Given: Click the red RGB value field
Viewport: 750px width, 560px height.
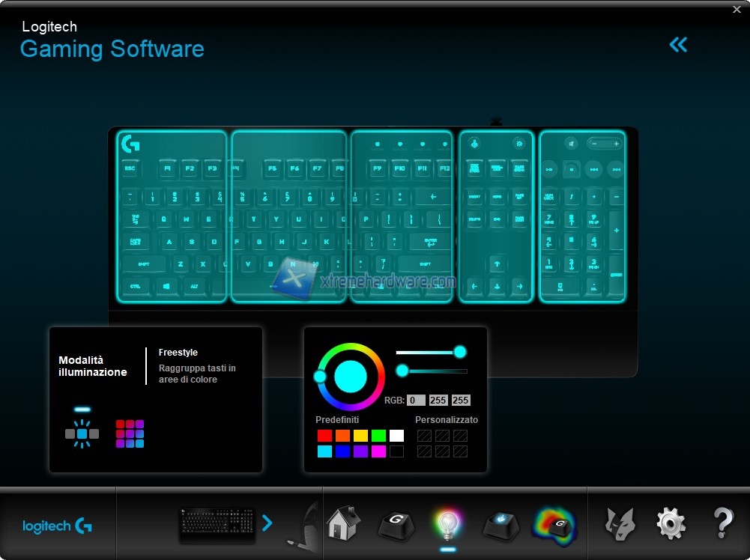Looking at the screenshot, I should [x=417, y=400].
